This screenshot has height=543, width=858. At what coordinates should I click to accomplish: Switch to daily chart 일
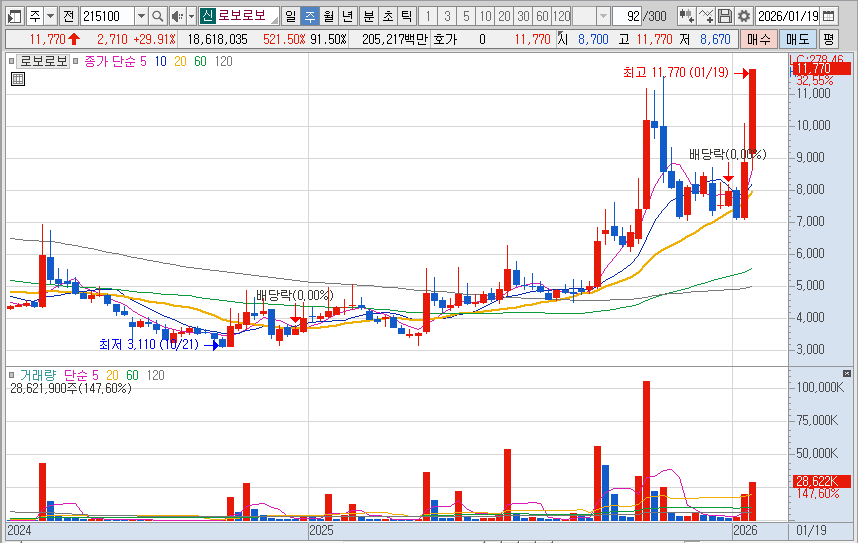pos(291,16)
